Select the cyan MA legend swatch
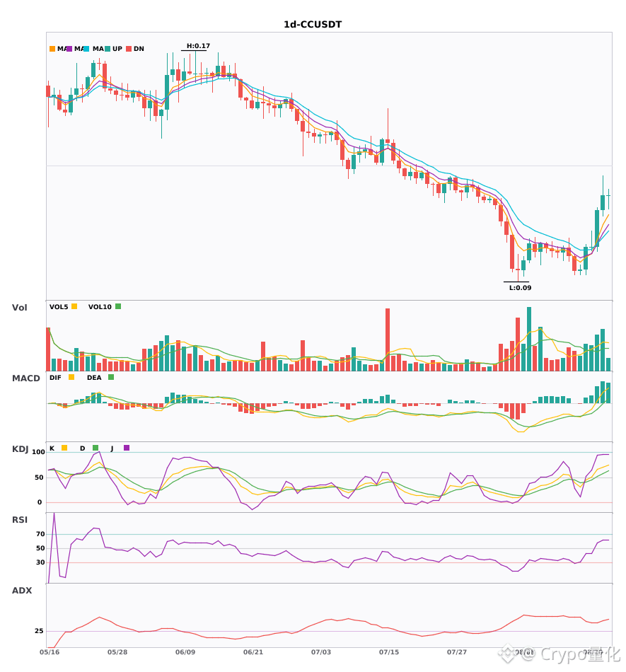 pyautogui.click(x=86, y=49)
